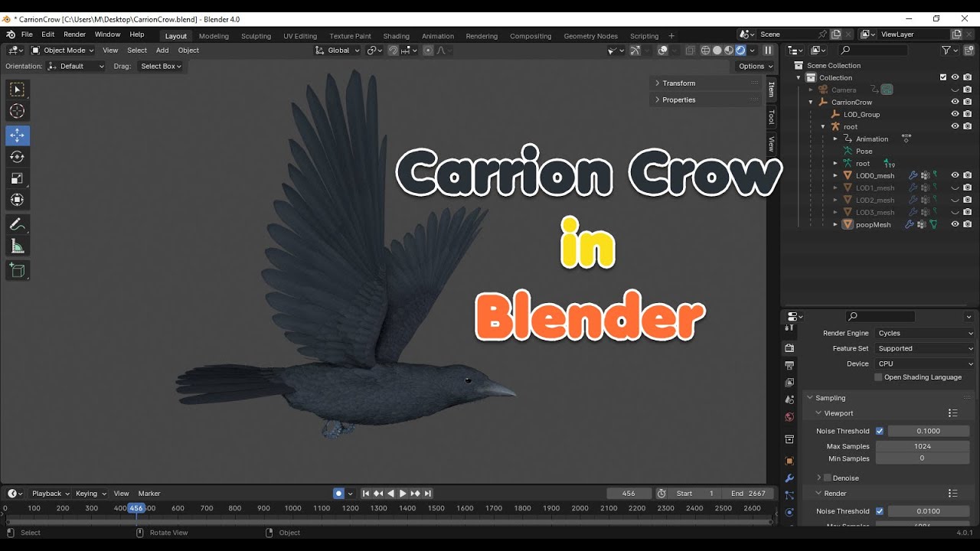The width and height of the screenshot is (980, 551).
Task: Show LOD1_mesh using its hidden-eye icon
Action: tap(955, 187)
